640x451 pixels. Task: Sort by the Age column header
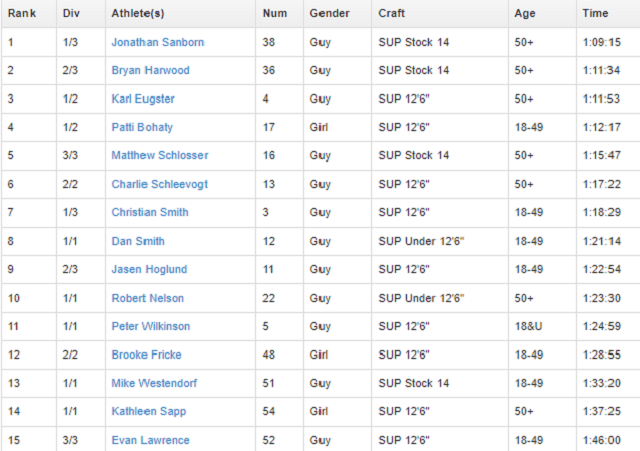pyautogui.click(x=525, y=14)
